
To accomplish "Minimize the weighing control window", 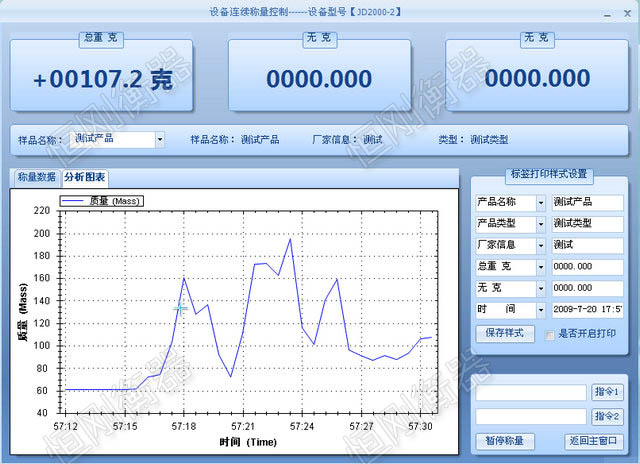I will coord(607,15).
